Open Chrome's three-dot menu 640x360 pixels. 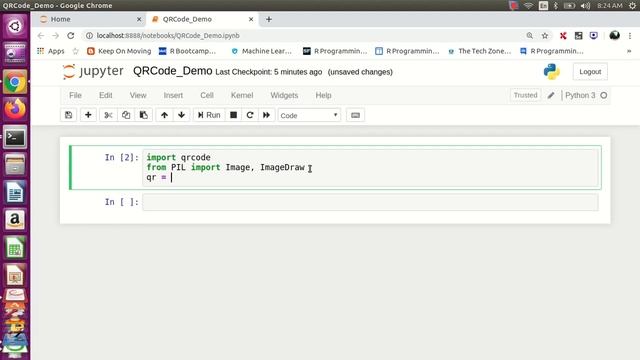pos(630,36)
